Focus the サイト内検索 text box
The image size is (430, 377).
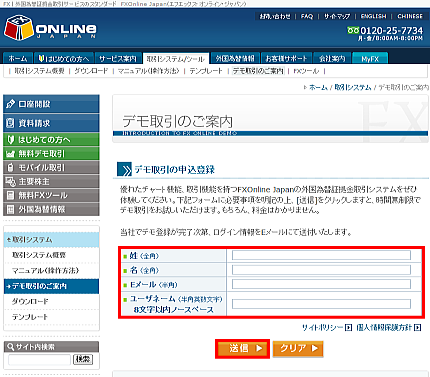coord(39,360)
